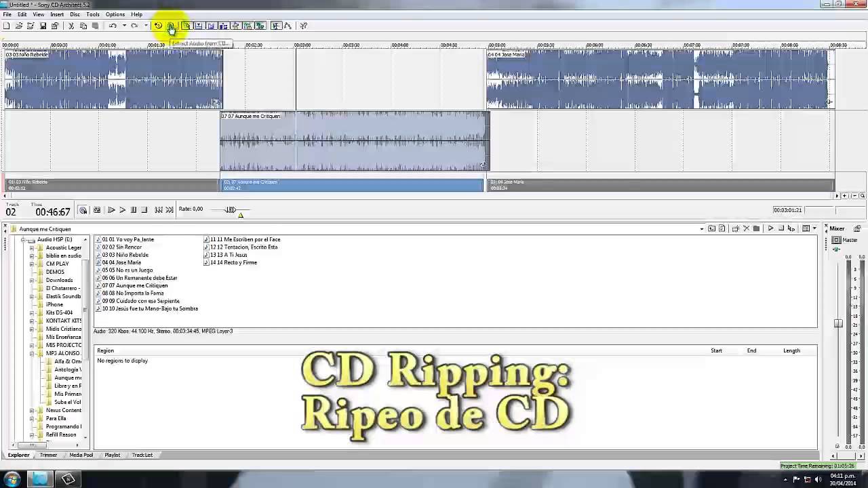868x488 pixels.
Task: Click the Explorer Auto Preview icon
Action: [x=791, y=228]
